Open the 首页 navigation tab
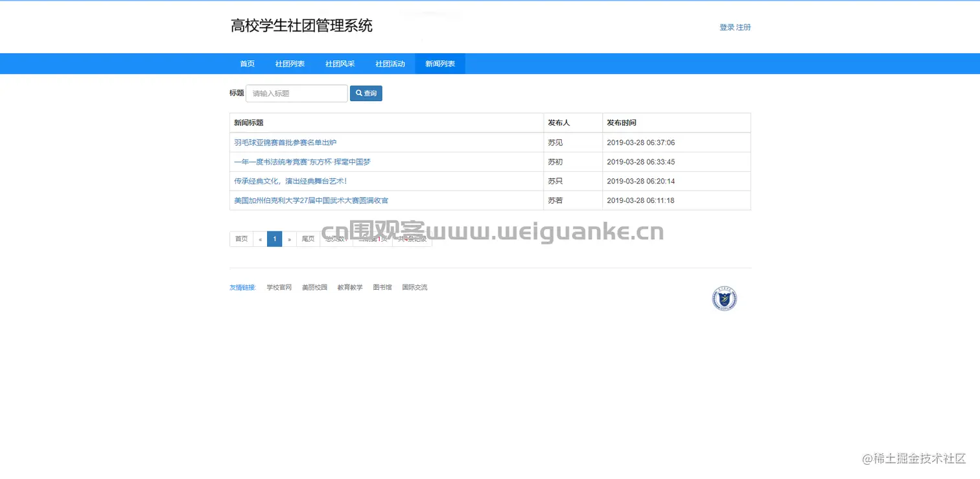This screenshot has width=980, height=479. click(x=247, y=64)
